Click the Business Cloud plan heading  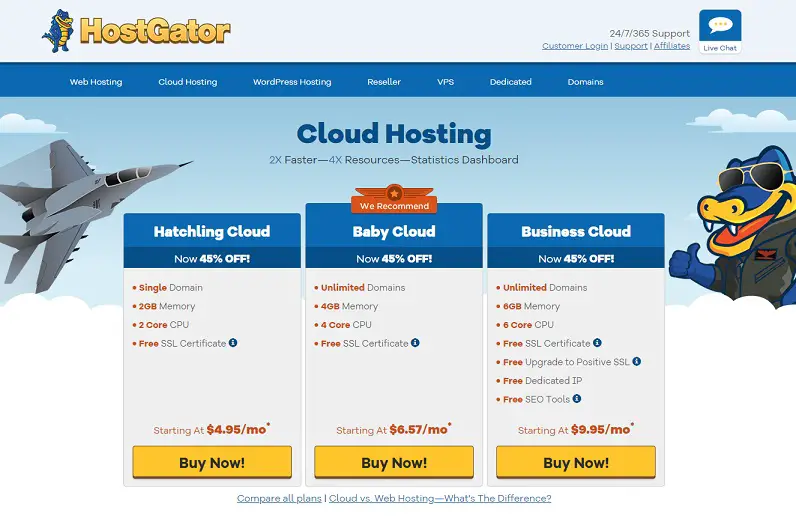[x=576, y=232]
